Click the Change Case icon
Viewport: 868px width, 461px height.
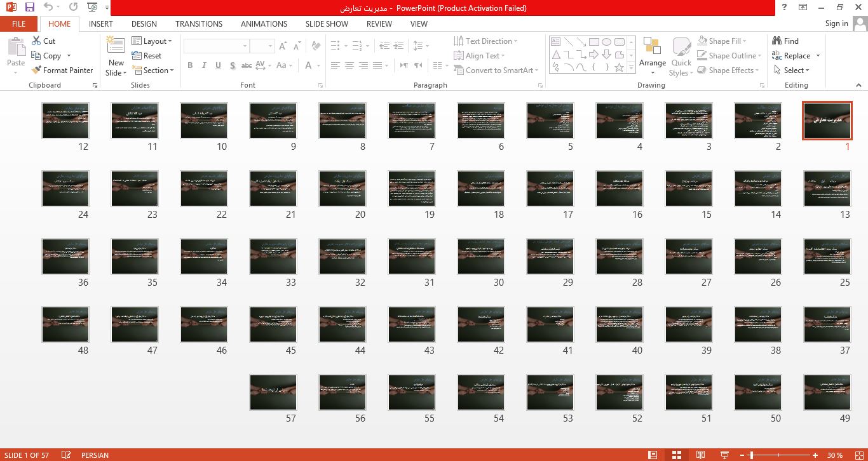pos(285,65)
